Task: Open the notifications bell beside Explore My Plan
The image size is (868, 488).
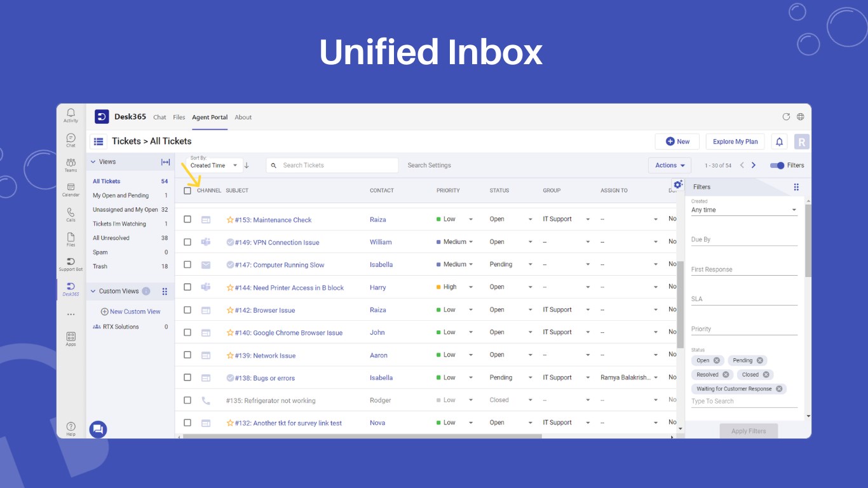Action: 779,142
